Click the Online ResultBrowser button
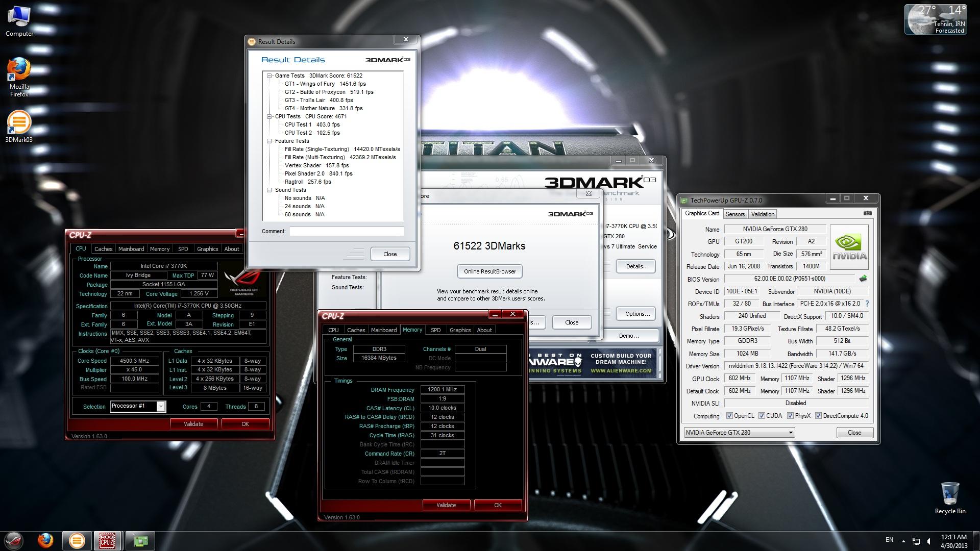Viewport: 980px width, 551px height. coord(489,271)
